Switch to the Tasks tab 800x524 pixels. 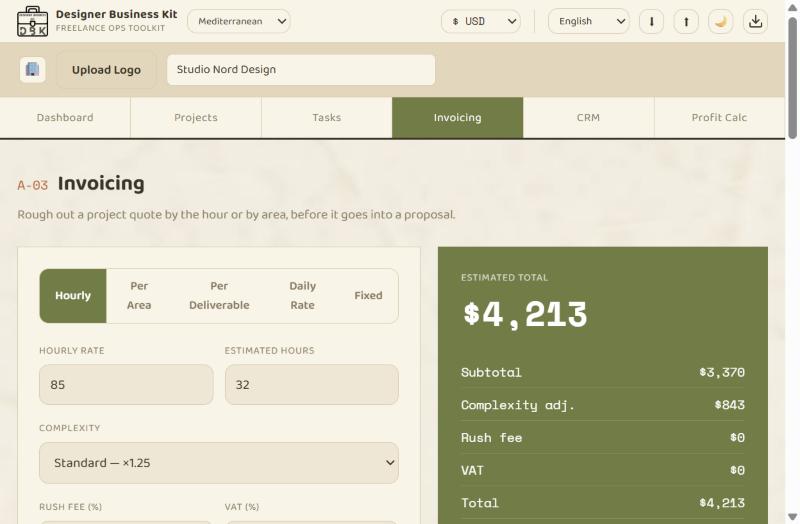tap(327, 118)
